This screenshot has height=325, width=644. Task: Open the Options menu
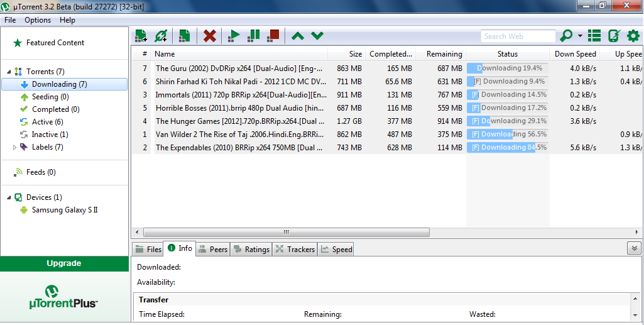point(38,20)
